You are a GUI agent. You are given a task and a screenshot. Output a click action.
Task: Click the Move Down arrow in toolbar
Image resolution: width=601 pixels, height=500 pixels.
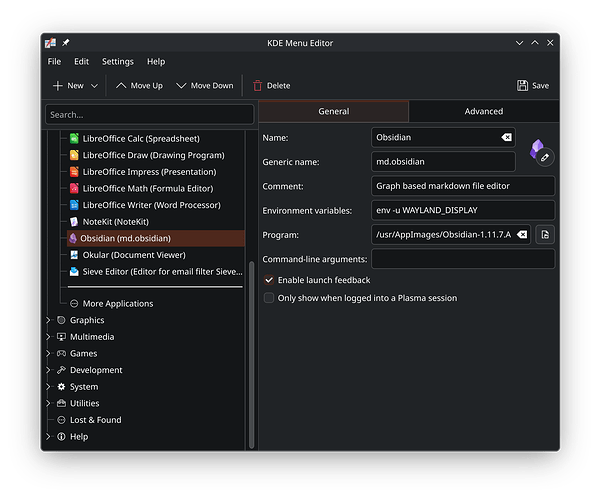click(x=181, y=86)
